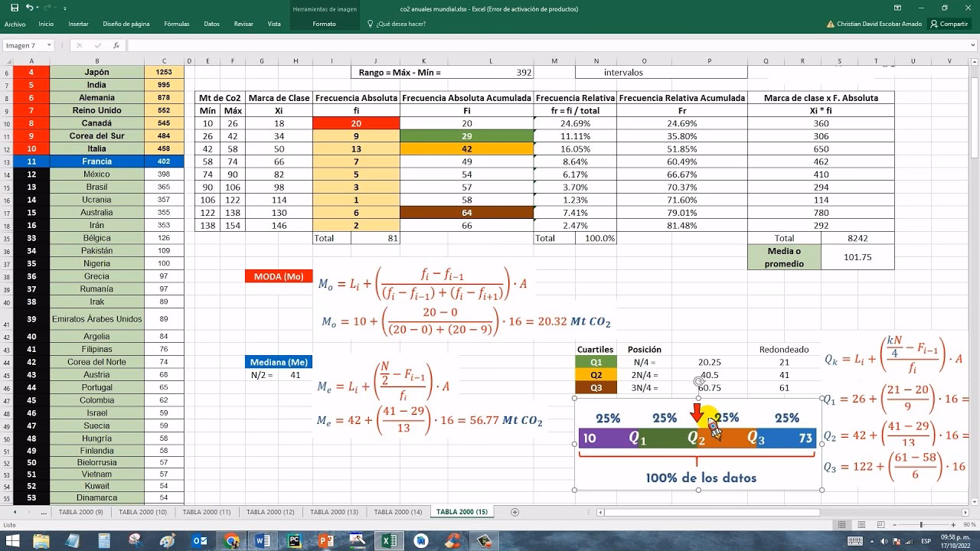Click the Archivo menu button
980x551 pixels.
pos(15,24)
